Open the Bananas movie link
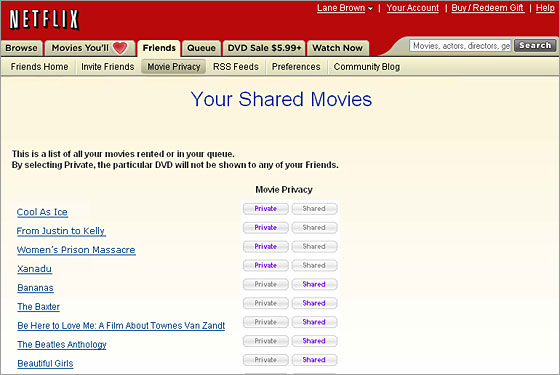Viewport: 560px width, 375px height. tap(35, 288)
